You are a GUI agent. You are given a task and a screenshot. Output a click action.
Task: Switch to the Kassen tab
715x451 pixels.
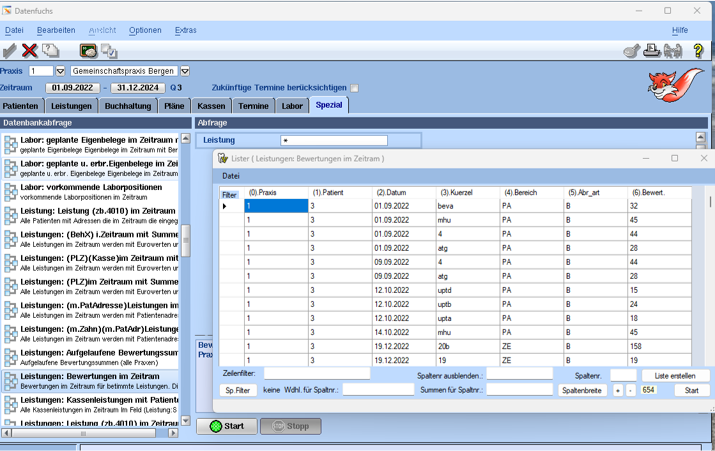coord(211,106)
